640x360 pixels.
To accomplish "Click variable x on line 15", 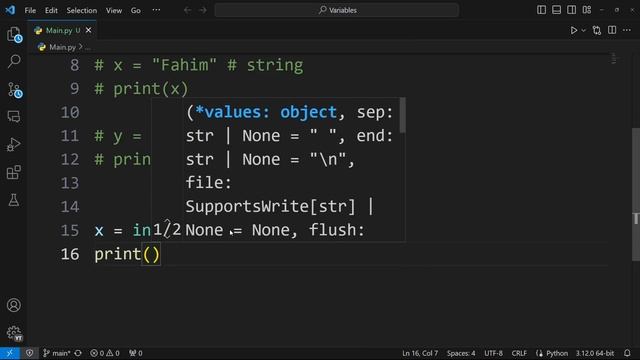I will [99, 231].
